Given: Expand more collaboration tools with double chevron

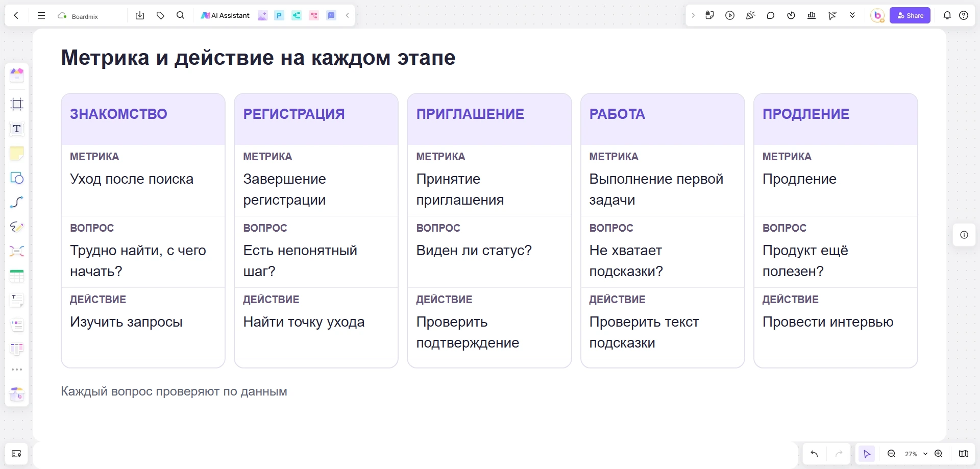Looking at the screenshot, I should pyautogui.click(x=852, y=15).
